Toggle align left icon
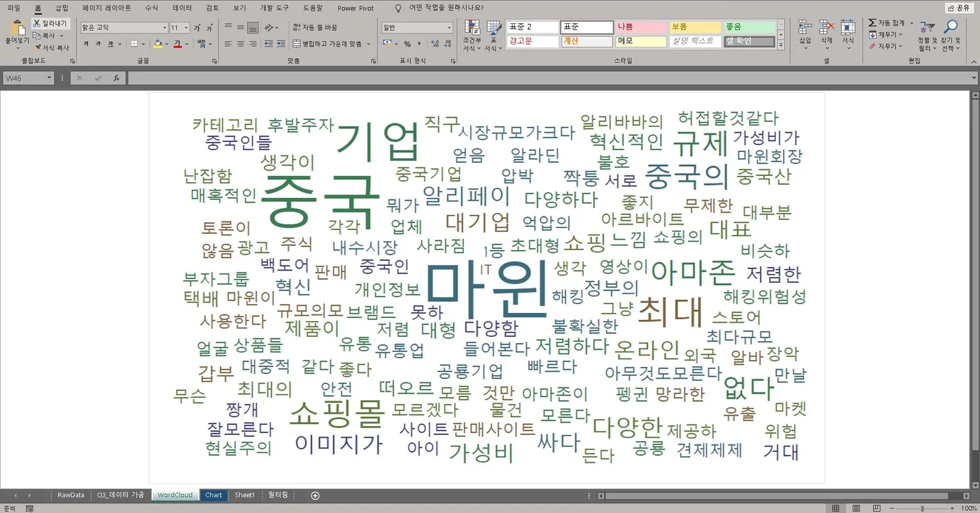The image size is (980, 513). (x=228, y=44)
